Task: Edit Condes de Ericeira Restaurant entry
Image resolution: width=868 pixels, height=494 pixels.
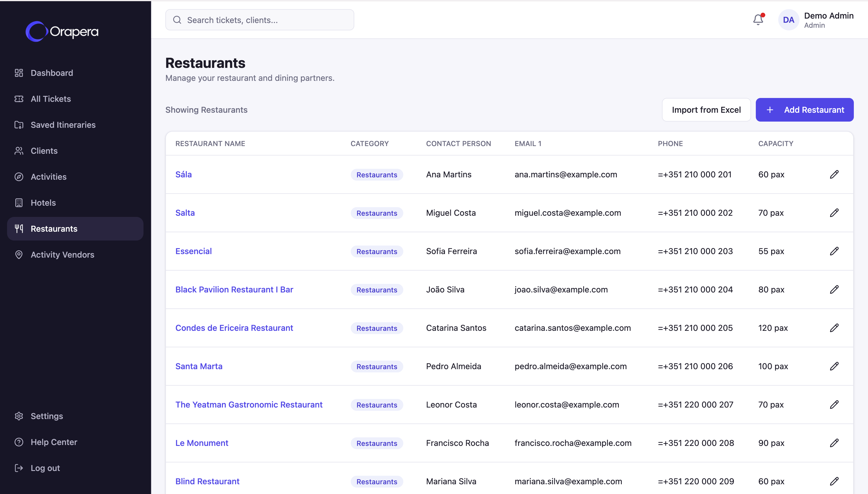Action: (834, 328)
